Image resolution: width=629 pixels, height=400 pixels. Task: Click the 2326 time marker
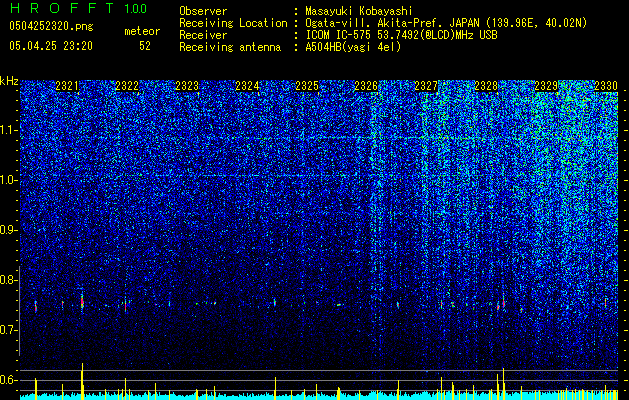click(366, 86)
